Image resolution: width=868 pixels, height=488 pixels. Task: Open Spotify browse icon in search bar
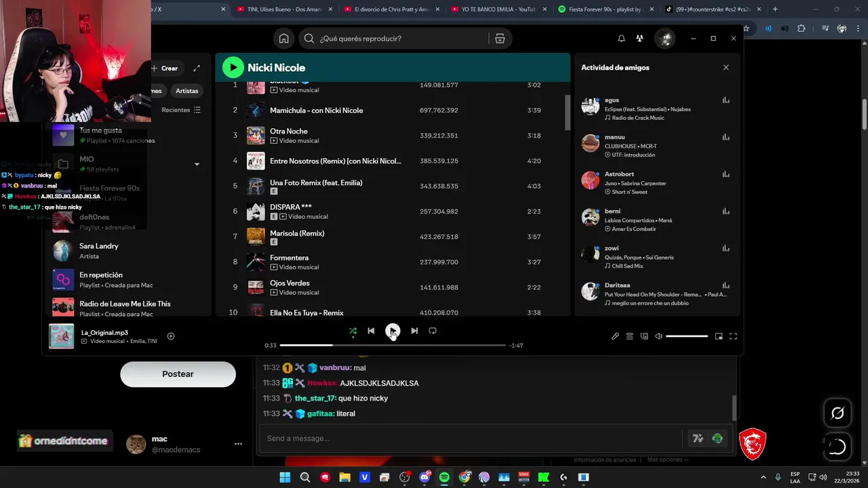coord(500,39)
